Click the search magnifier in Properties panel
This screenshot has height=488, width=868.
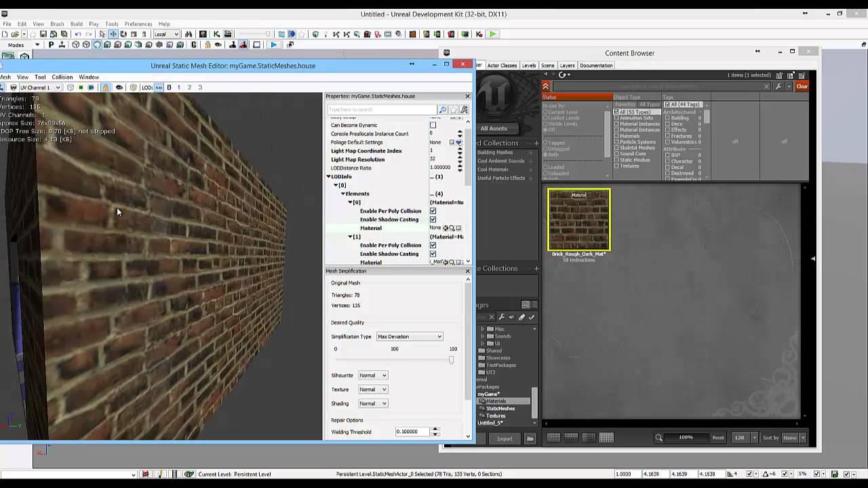442,110
